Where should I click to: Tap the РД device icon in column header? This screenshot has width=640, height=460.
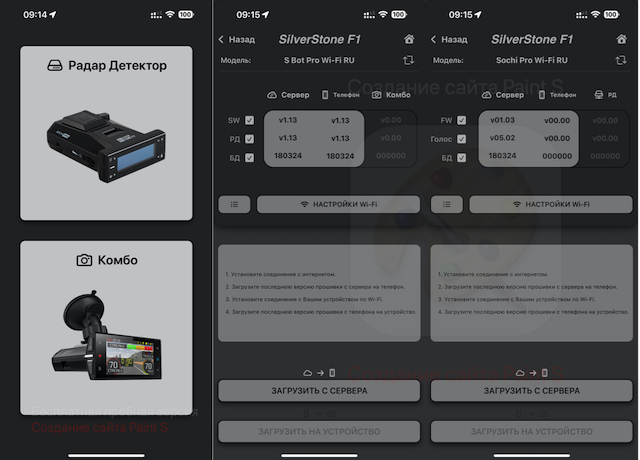click(x=599, y=95)
